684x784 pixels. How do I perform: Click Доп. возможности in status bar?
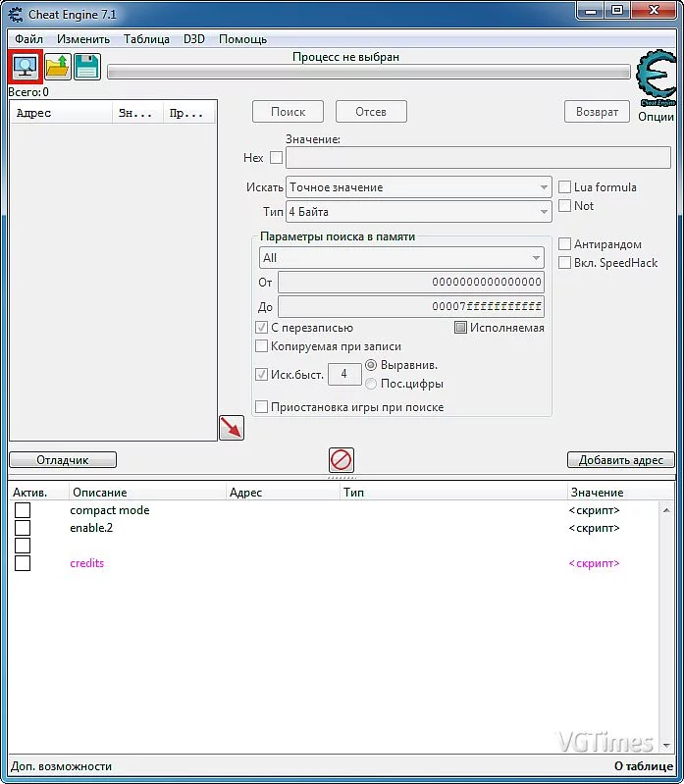click(62, 766)
